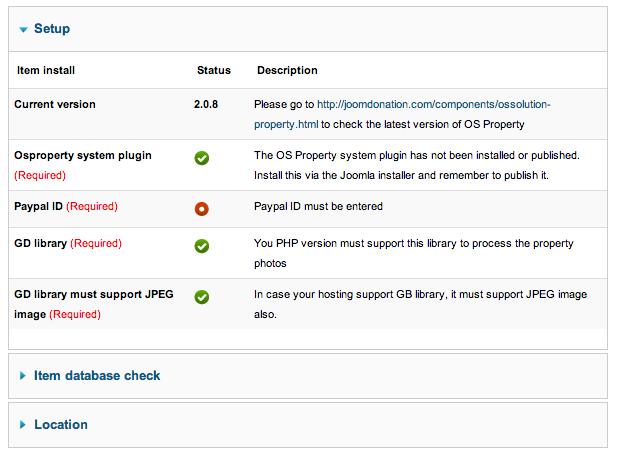This screenshot has height=457, width=618.
Task: Click the red status icon for Paypal ID
Action: tap(202, 208)
